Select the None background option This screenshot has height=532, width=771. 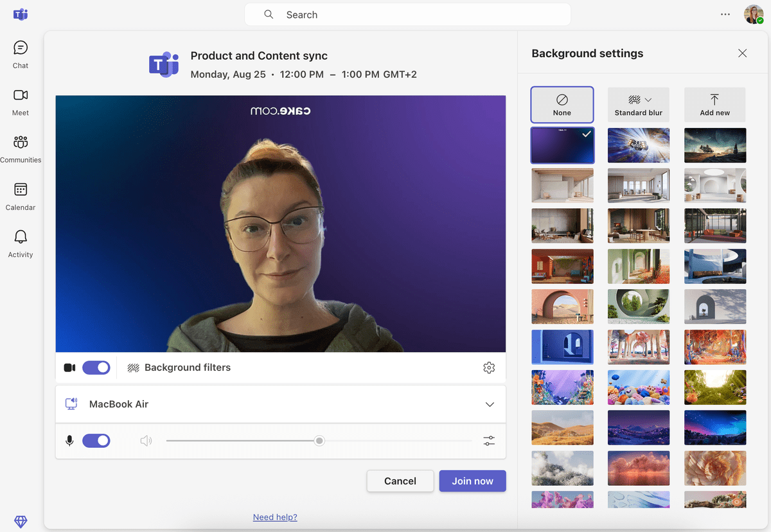click(x=562, y=104)
